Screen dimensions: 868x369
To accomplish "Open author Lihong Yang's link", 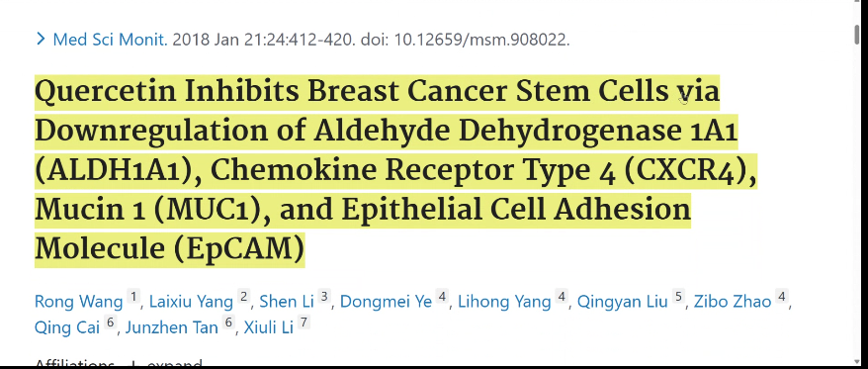I will 504,302.
